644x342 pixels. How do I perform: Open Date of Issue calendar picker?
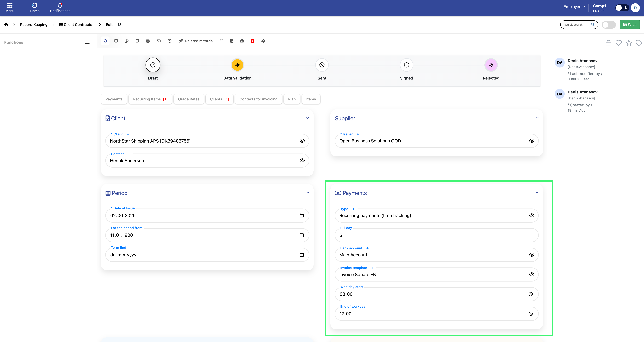pos(302,215)
